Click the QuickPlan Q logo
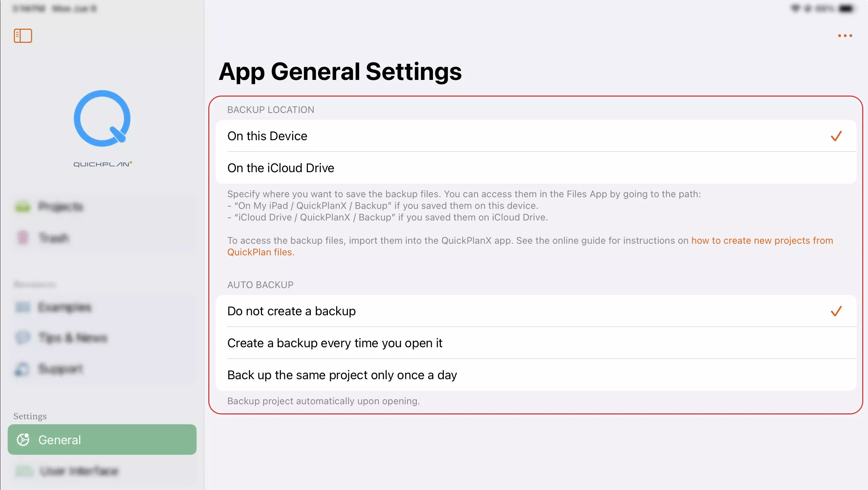Image resolution: width=868 pixels, height=490 pixels. 102,119
